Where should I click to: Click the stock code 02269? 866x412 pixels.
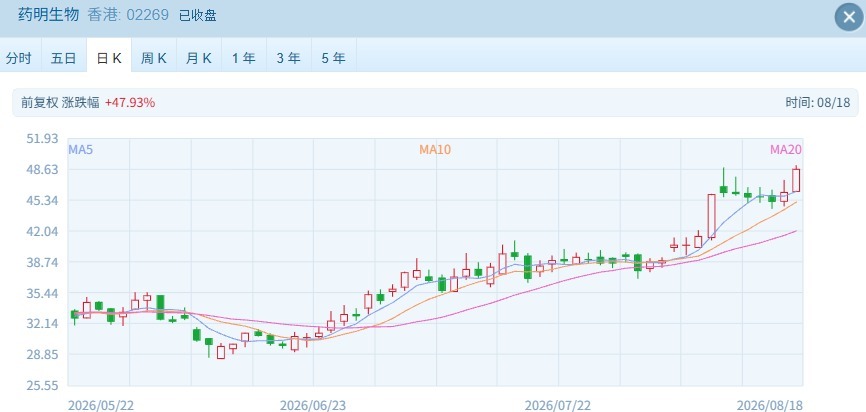click(147, 15)
